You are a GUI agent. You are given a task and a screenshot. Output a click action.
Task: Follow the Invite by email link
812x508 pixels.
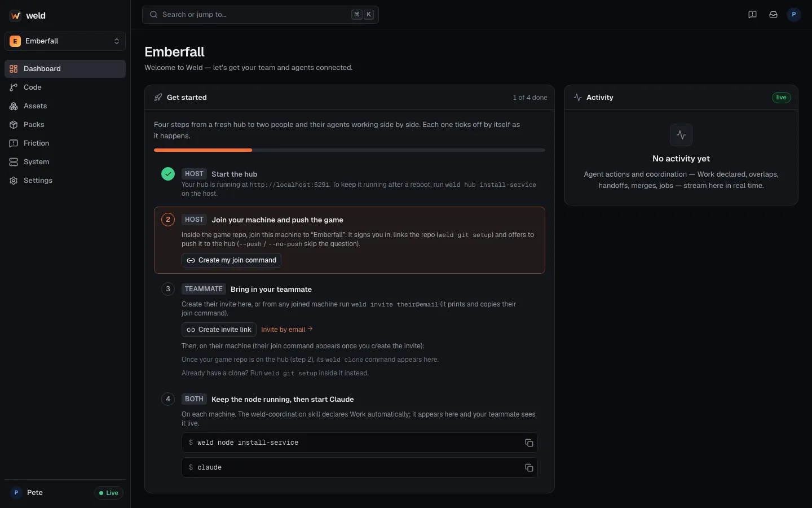(287, 330)
